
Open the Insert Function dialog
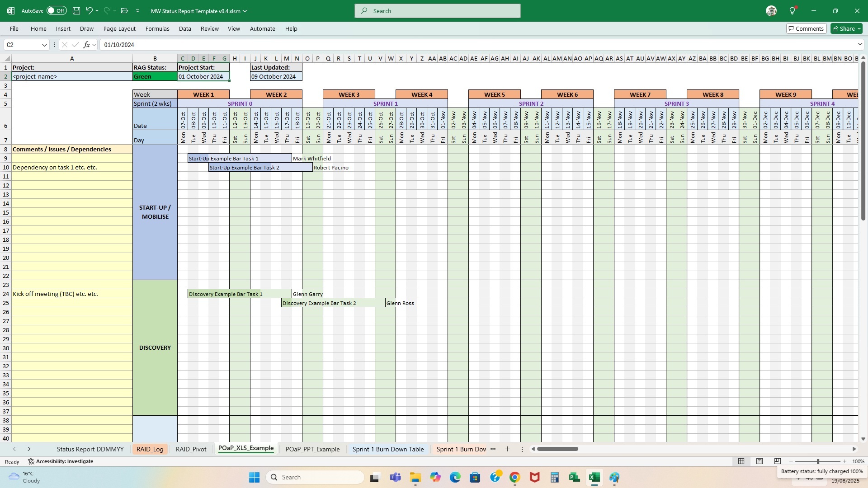(87, 44)
